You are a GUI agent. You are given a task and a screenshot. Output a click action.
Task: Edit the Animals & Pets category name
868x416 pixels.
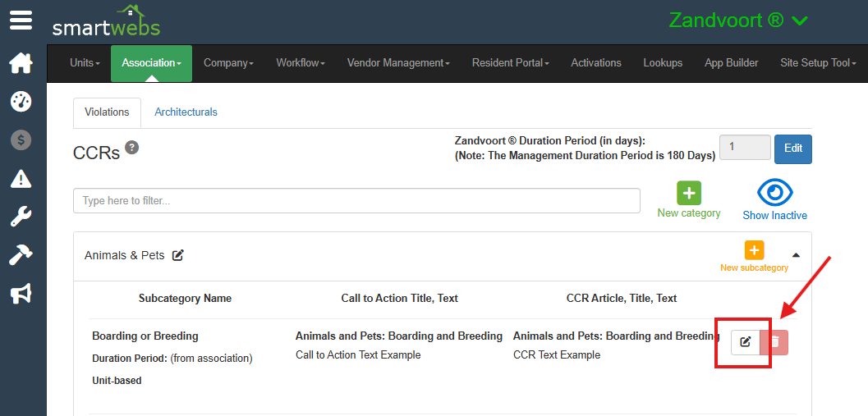178,255
